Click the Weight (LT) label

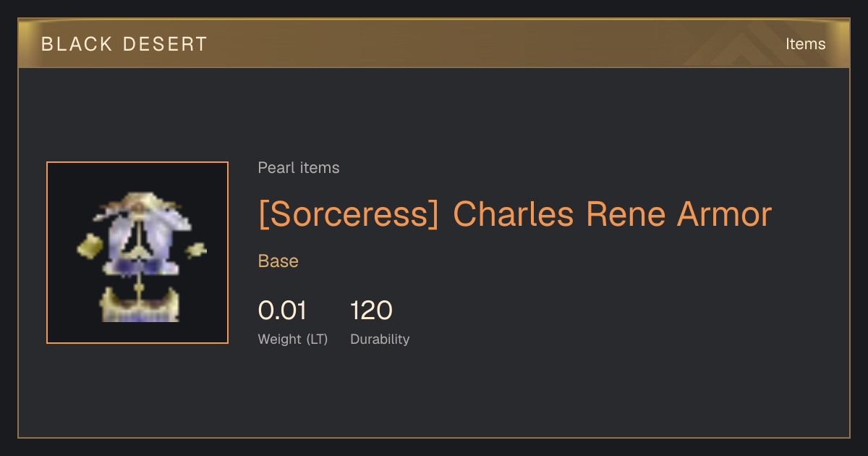coord(293,339)
